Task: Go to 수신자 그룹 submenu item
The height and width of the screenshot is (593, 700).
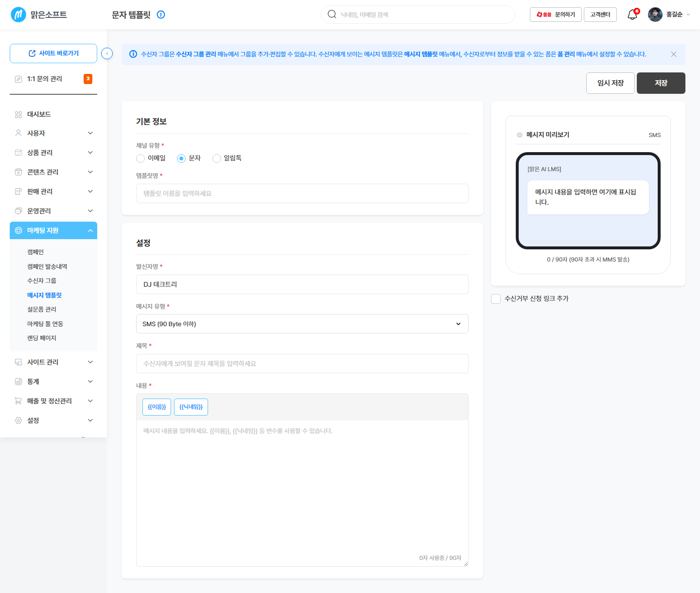Action: [x=42, y=280]
